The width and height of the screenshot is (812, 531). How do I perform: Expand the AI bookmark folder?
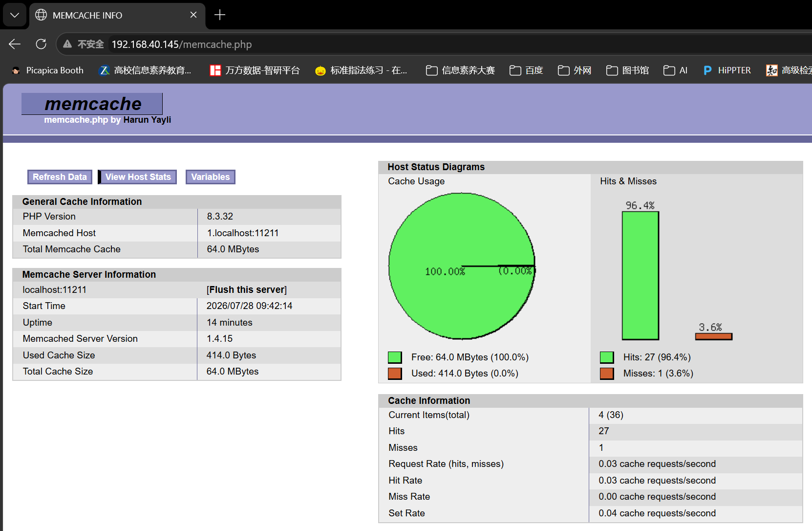click(x=675, y=70)
